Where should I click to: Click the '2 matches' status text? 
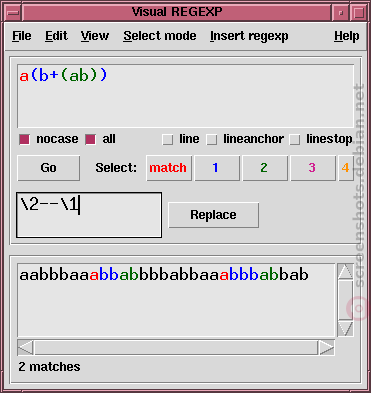pos(49,367)
